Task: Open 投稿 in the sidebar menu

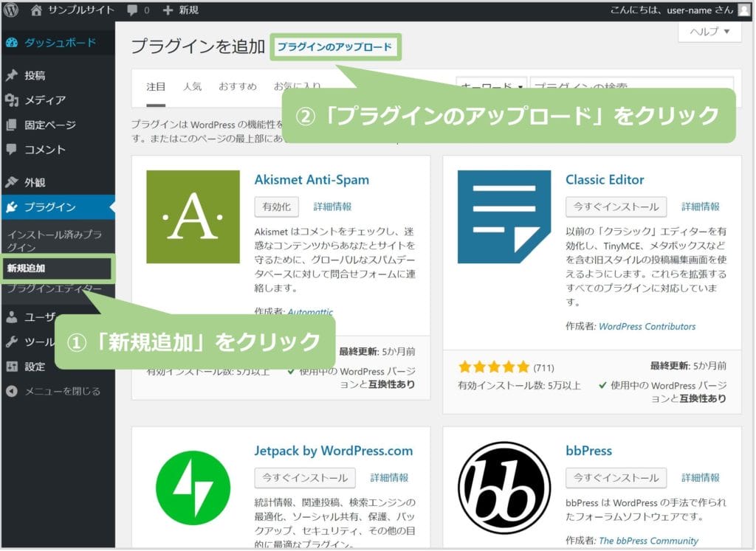Action: (x=35, y=75)
